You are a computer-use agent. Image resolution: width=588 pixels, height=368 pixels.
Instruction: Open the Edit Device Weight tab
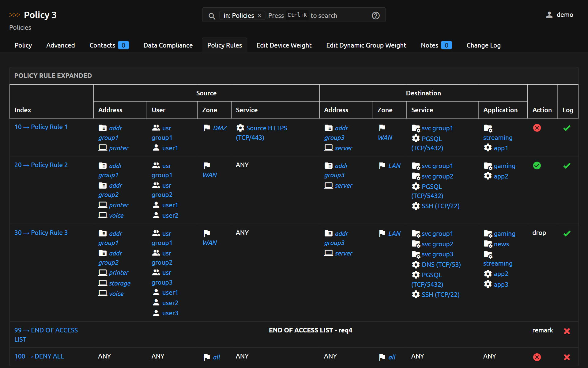coord(284,45)
